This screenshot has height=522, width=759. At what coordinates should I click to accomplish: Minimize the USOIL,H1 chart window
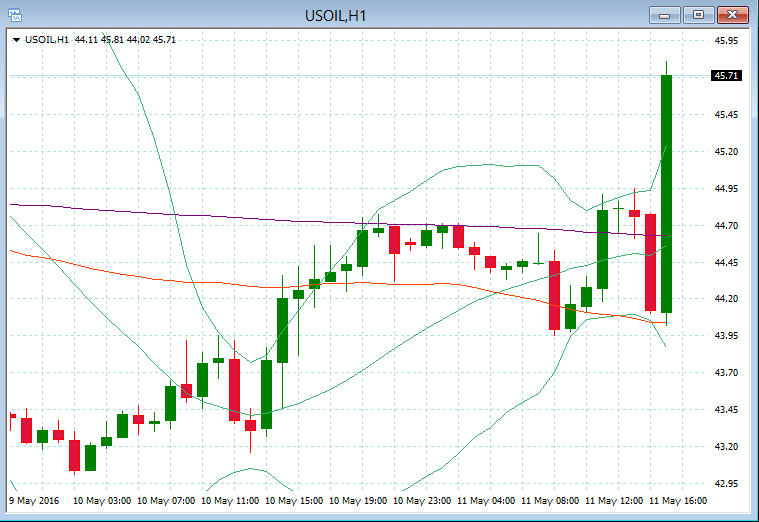[x=665, y=15]
